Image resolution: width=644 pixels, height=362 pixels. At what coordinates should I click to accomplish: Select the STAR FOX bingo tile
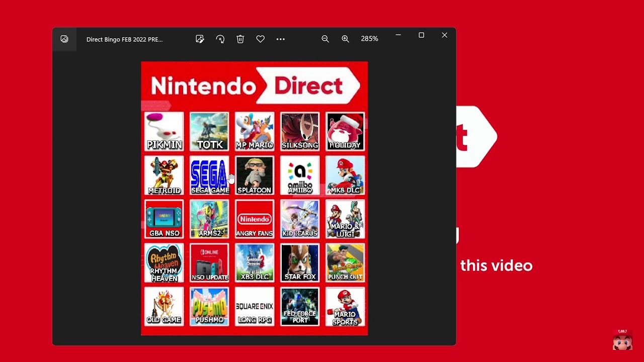(300, 263)
